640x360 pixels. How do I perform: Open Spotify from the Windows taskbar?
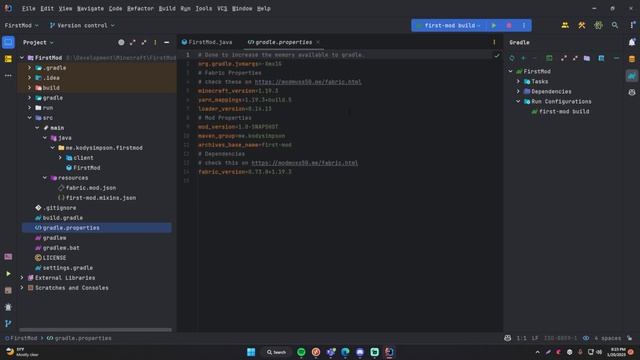301,352
